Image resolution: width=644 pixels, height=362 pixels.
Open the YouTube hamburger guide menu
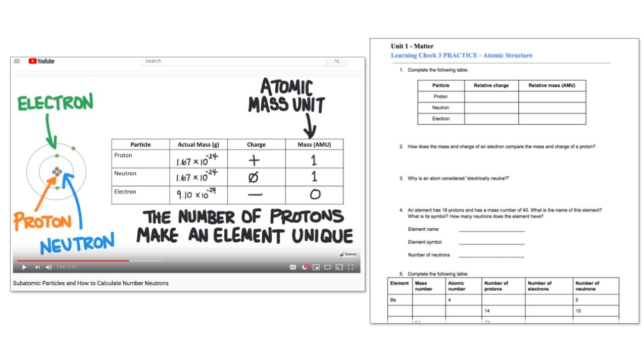point(17,61)
